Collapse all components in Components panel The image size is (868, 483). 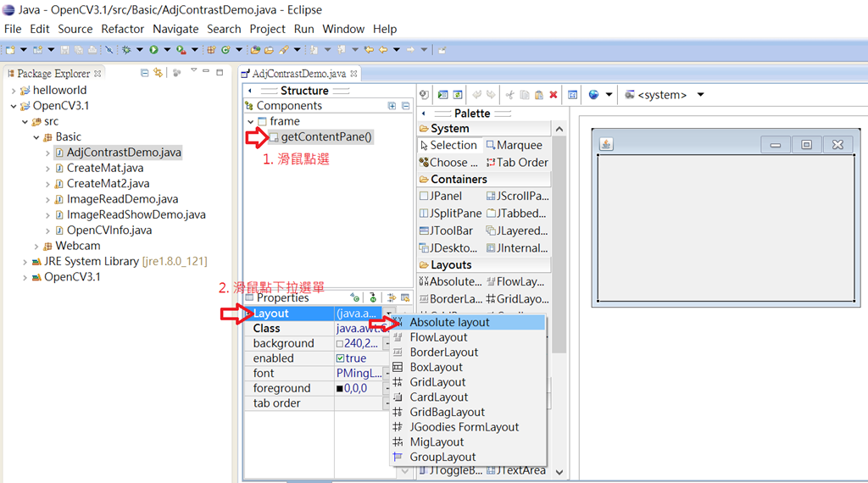pyautogui.click(x=406, y=106)
